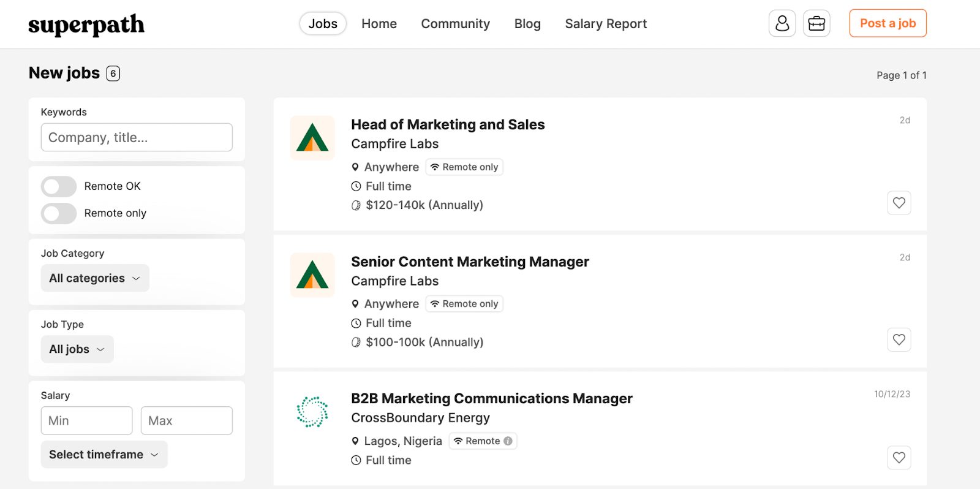The width and height of the screenshot is (980, 489).
Task: Click the Remote badge on Lagos, Nigeria job
Action: tap(483, 441)
